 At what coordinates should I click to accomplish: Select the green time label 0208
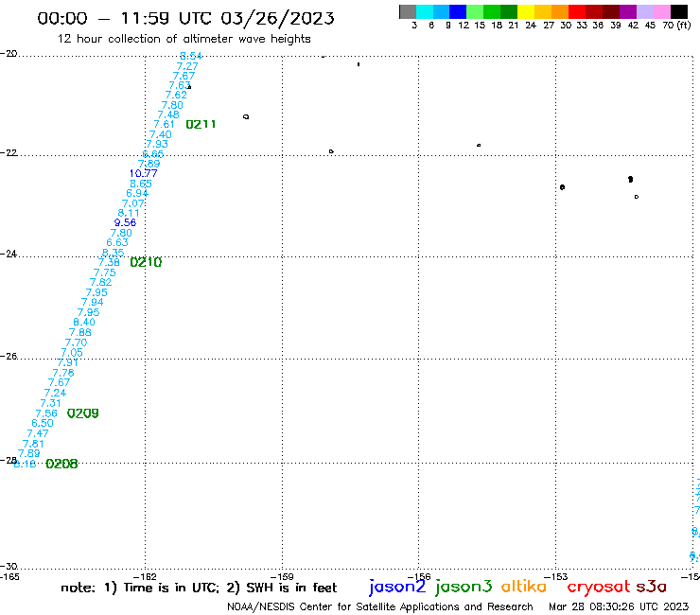(61, 464)
